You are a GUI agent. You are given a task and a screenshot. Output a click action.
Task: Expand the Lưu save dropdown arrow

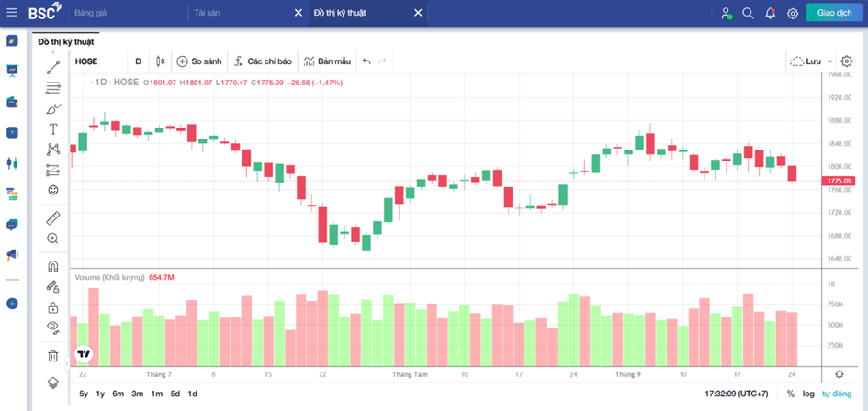[829, 61]
